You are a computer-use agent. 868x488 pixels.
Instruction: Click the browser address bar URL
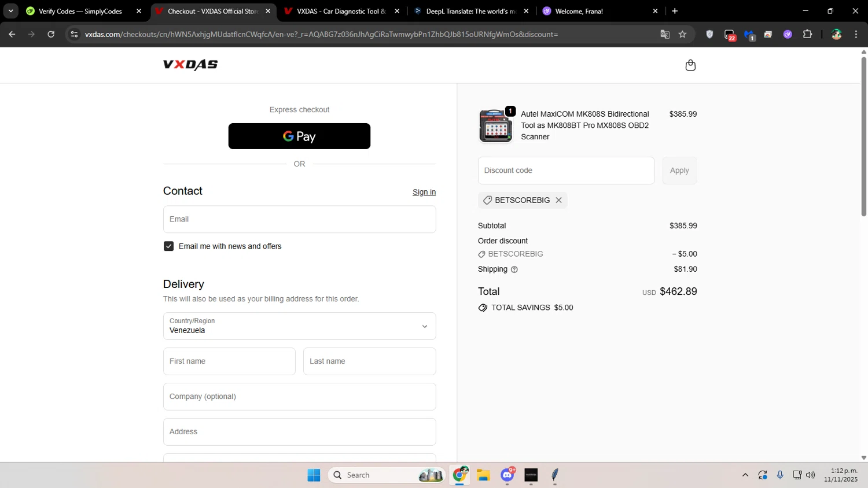click(321, 34)
